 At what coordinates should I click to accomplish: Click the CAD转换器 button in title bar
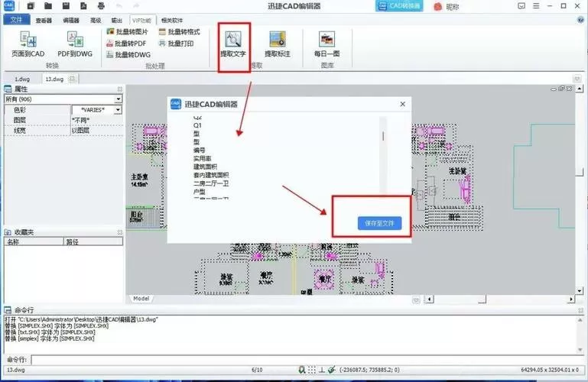pos(399,6)
